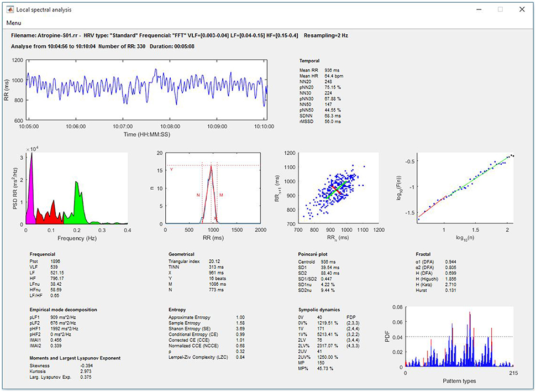Select the 'Larg. Lyapunov Exp.' row label

tap(50, 377)
